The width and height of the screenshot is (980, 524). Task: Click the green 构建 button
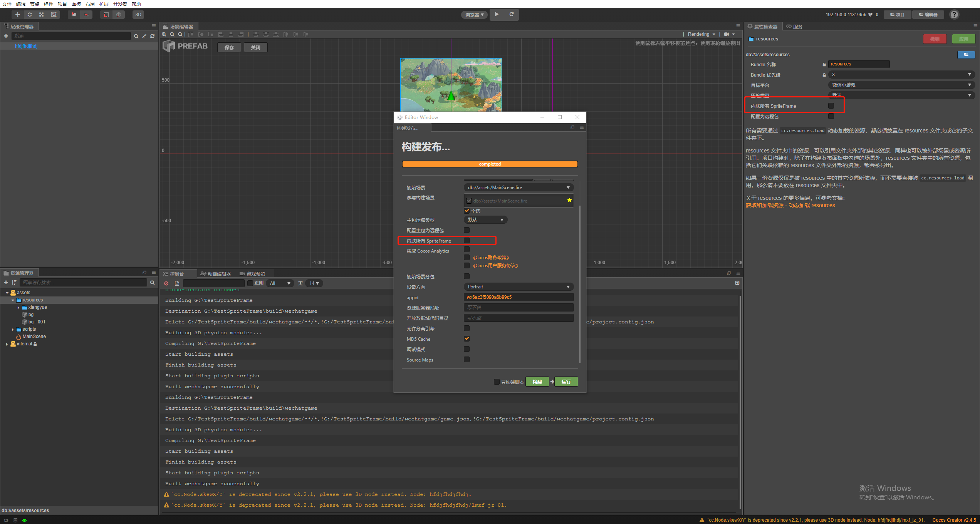point(537,382)
